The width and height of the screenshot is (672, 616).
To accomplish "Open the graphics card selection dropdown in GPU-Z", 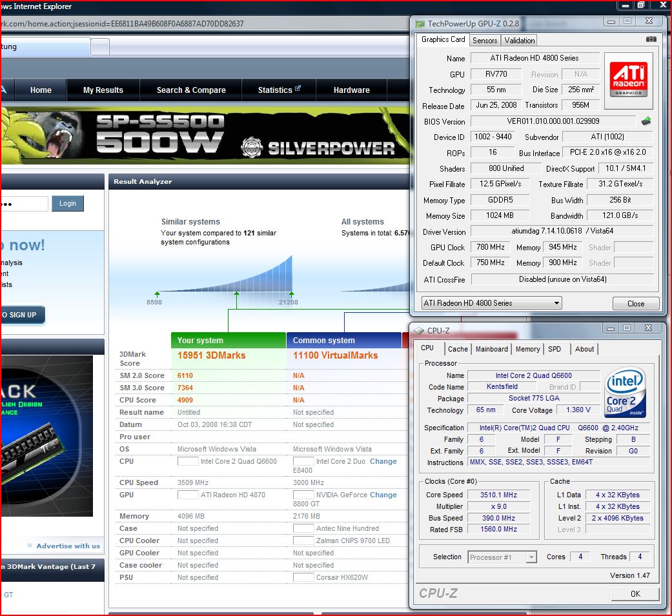I will coord(491,303).
